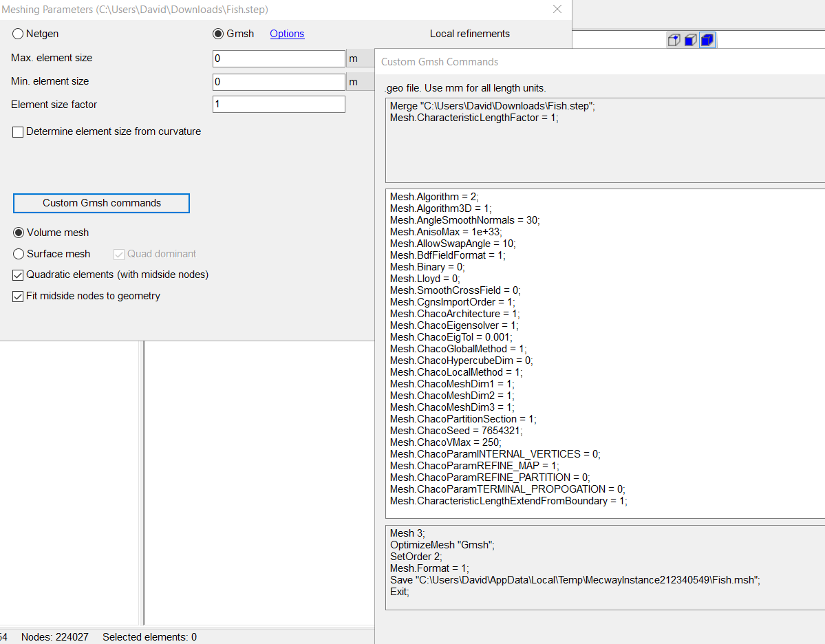Image resolution: width=825 pixels, height=644 pixels.
Task: Place the cursor in the Mesh.AngleSmoothNormals = 30 line
Action: tap(465, 220)
